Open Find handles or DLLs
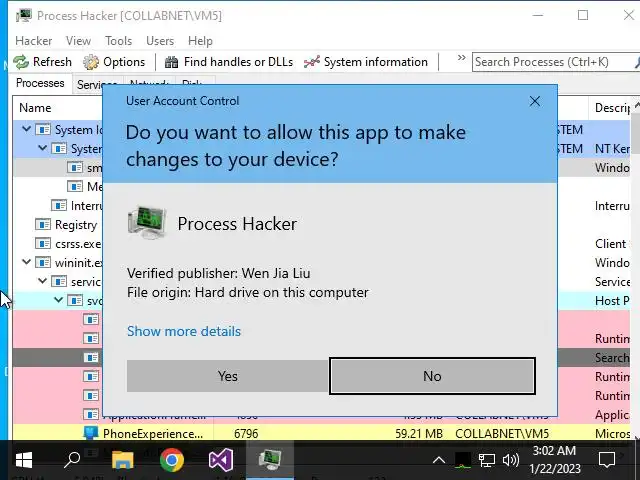The width and height of the screenshot is (640, 480). (x=229, y=62)
